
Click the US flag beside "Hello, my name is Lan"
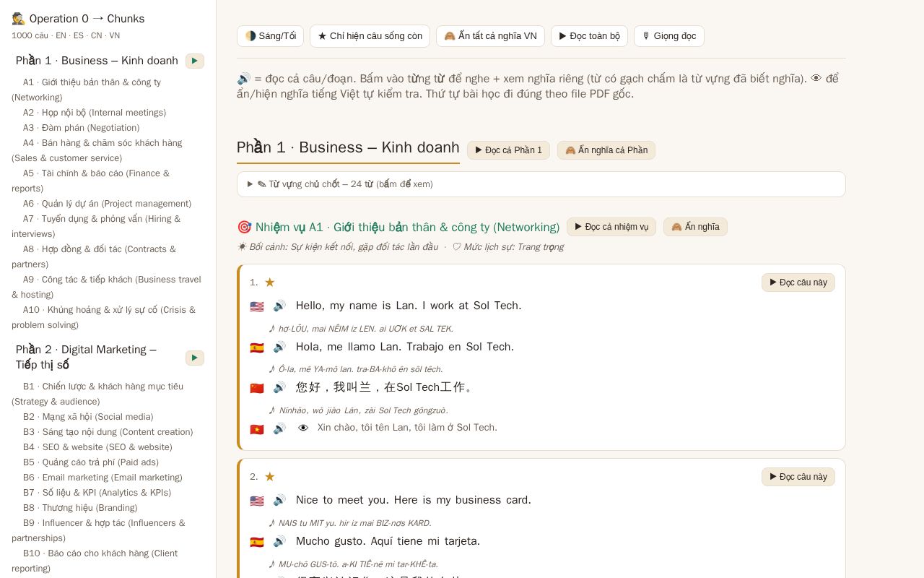pos(257,306)
